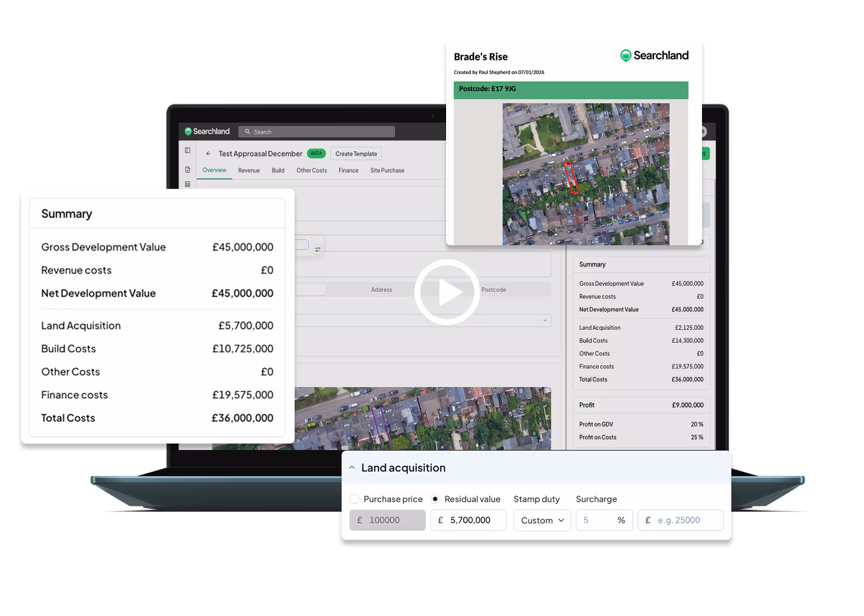Select the Residual value radio button

(x=434, y=499)
